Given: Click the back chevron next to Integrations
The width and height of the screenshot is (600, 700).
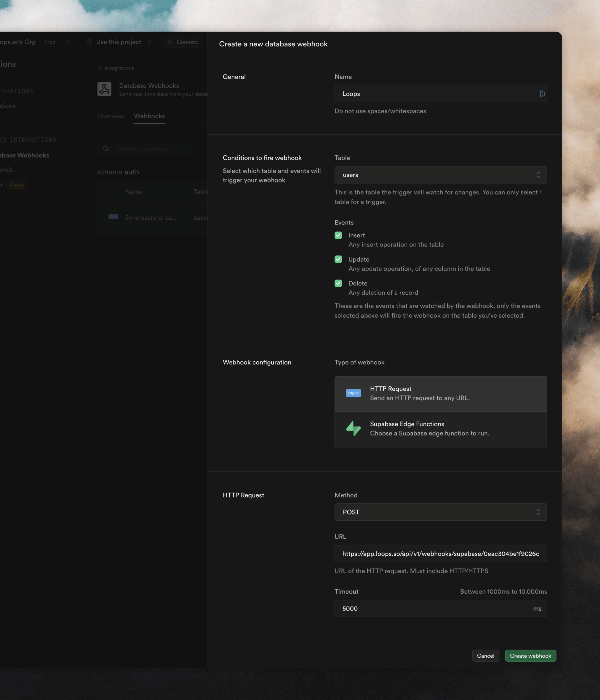Looking at the screenshot, I should click(100, 68).
